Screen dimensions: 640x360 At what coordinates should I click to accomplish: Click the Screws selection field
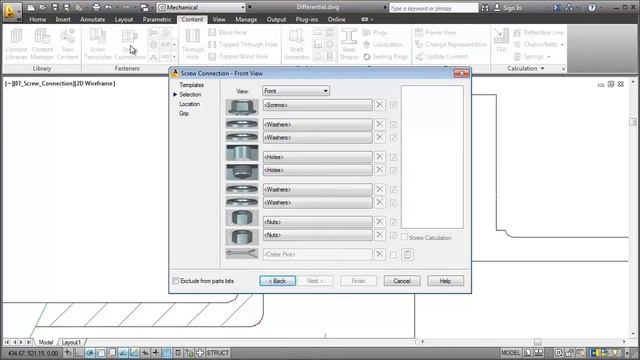(x=317, y=105)
